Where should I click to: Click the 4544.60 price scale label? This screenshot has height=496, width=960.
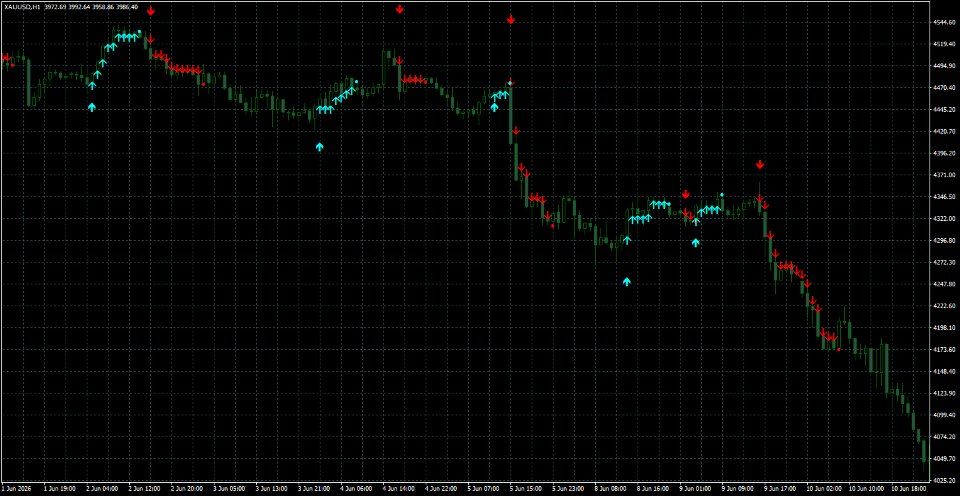945,23
